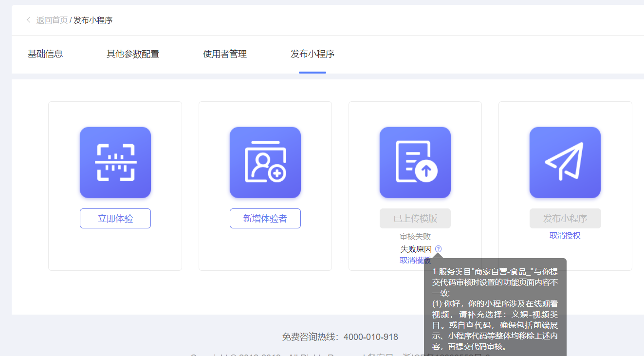Click the hotline text 免费咨询热线：4000-010-918

[x=340, y=337]
